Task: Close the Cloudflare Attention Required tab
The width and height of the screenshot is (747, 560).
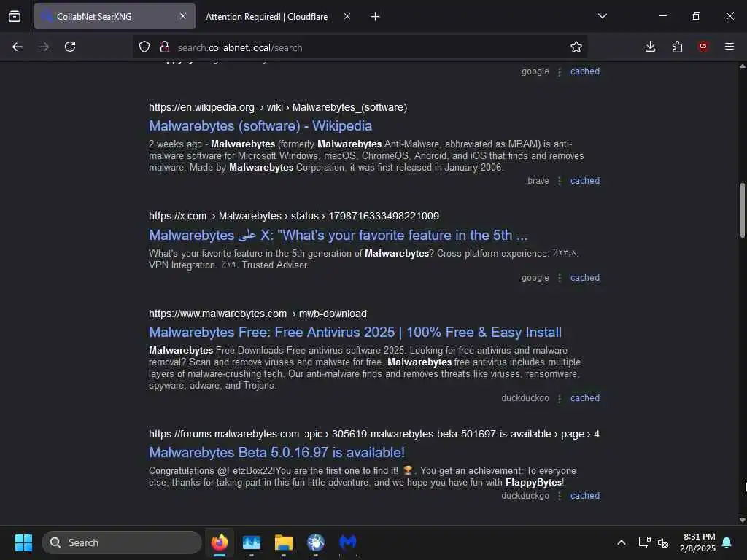Action: (x=347, y=16)
